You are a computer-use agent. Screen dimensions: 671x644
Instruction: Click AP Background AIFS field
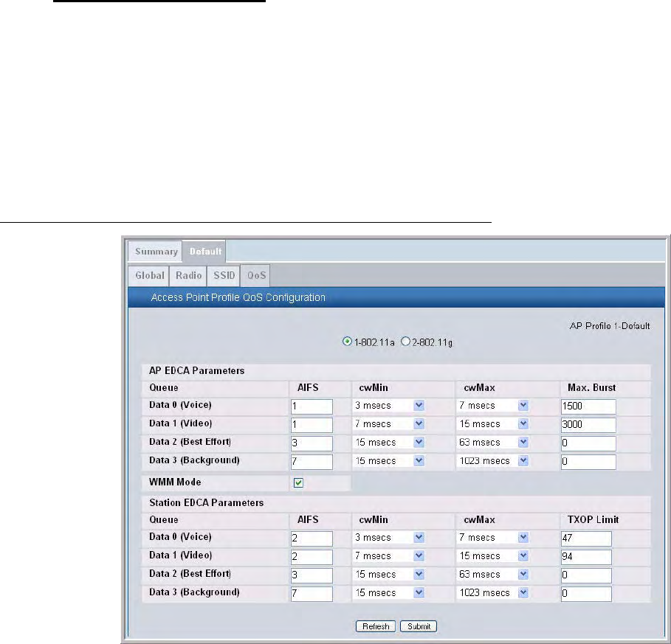pyautogui.click(x=312, y=461)
